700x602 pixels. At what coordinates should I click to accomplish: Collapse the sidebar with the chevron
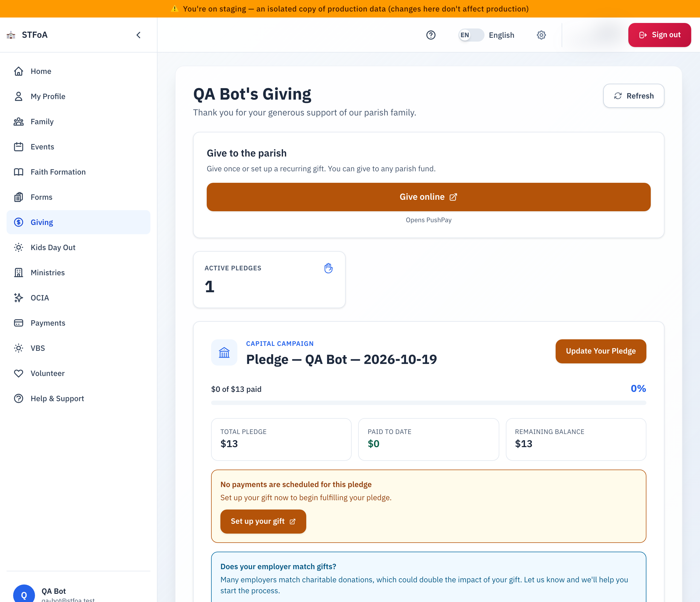tap(139, 35)
